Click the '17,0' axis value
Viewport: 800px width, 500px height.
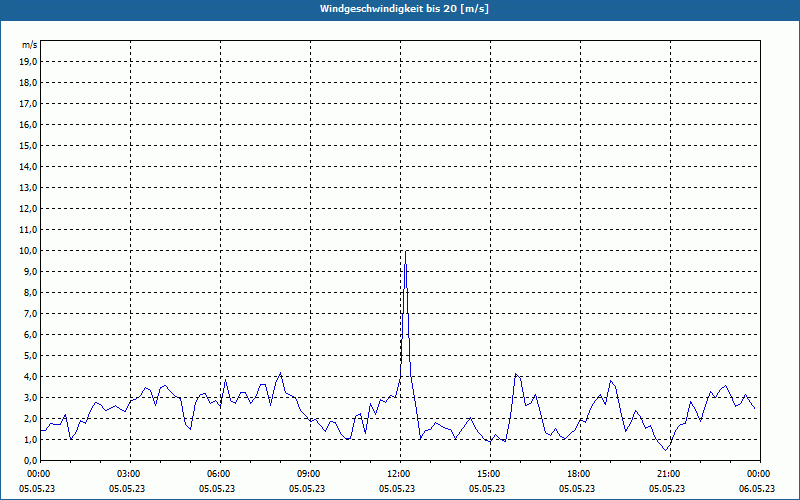(28, 104)
